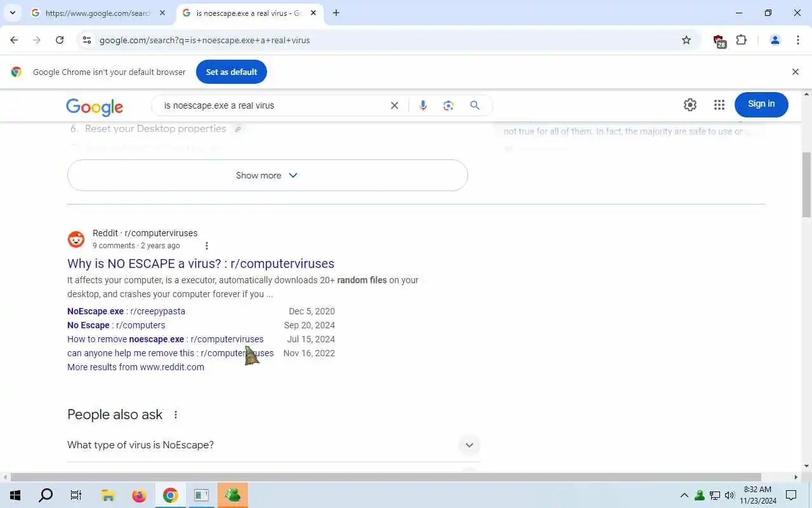Open the Reddit result's three-dot menu
The image size is (812, 508).
206,246
